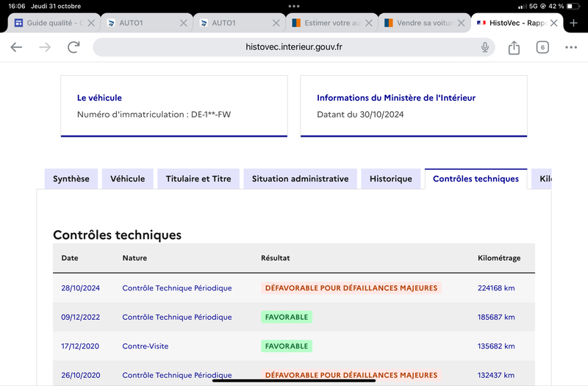
Task: Click the registration number DE-1**-FW text
Action: (x=211, y=115)
